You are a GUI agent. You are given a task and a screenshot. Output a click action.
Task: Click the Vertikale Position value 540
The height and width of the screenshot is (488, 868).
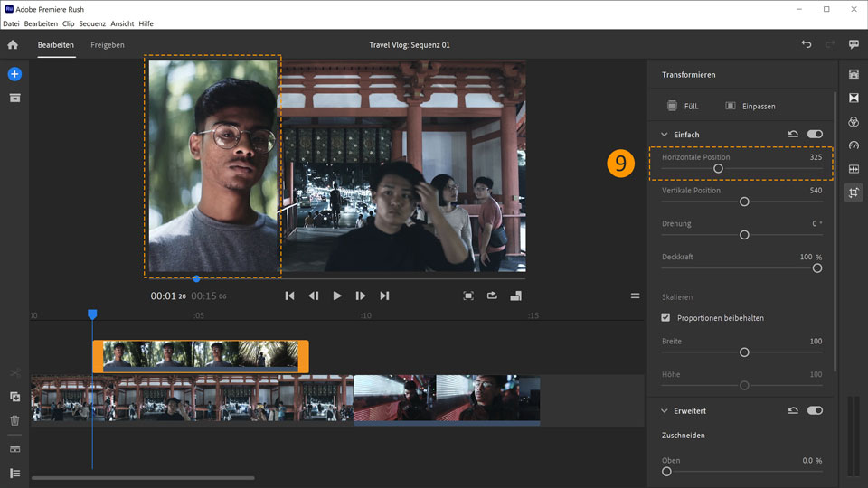[x=816, y=191]
